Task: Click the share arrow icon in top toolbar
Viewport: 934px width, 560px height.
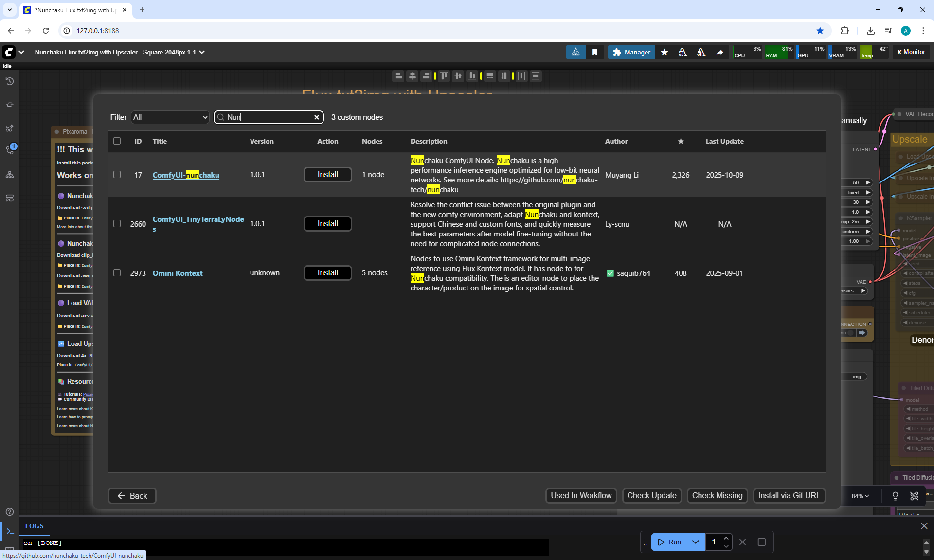Action: click(719, 52)
